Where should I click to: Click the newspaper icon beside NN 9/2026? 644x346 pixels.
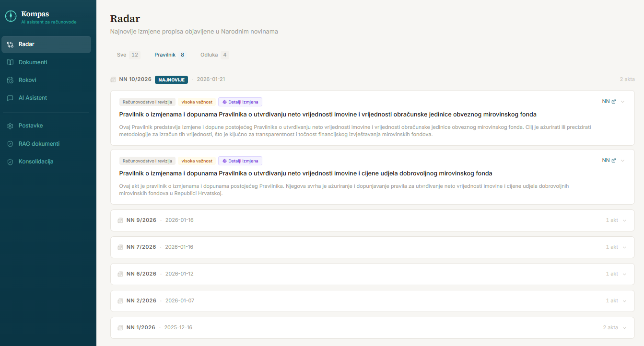(x=120, y=220)
